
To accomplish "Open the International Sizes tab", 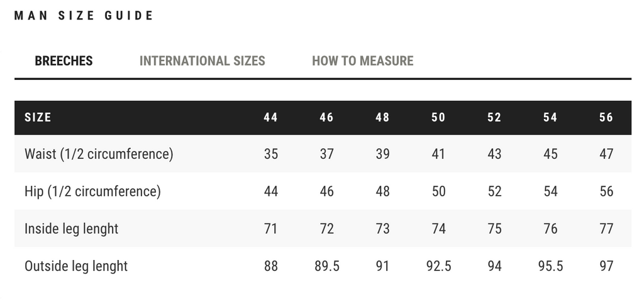I will (202, 61).
